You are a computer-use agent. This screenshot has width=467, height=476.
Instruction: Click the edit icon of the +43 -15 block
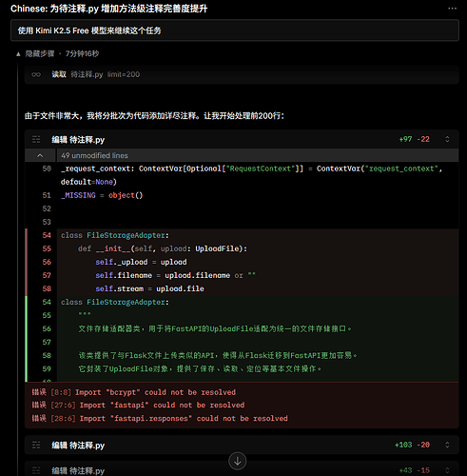point(36,470)
